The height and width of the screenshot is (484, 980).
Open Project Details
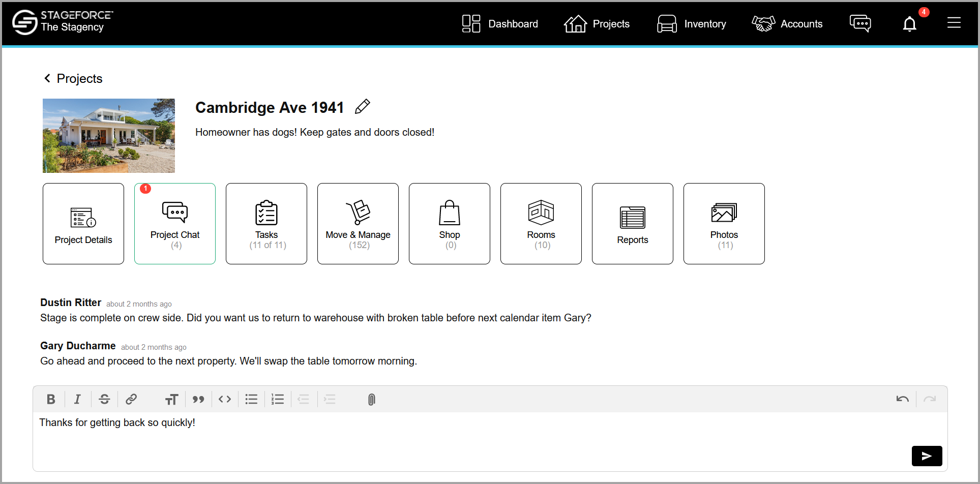[83, 224]
